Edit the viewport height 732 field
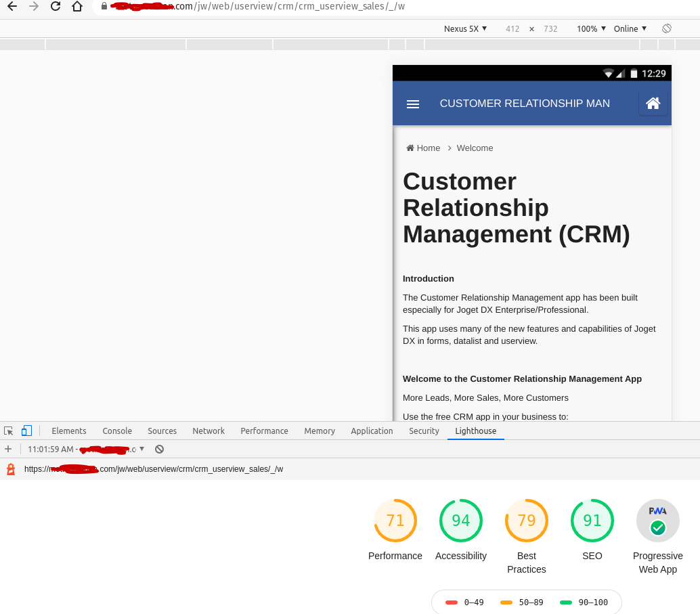This screenshot has height=614, width=700. pyautogui.click(x=550, y=28)
